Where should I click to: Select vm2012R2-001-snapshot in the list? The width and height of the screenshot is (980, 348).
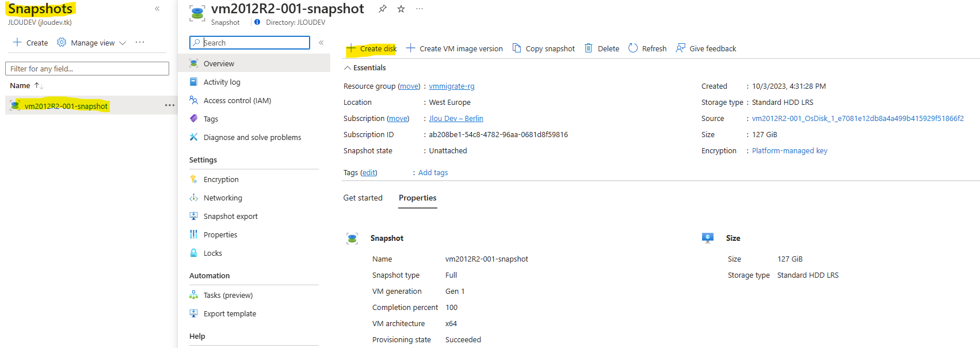click(66, 106)
